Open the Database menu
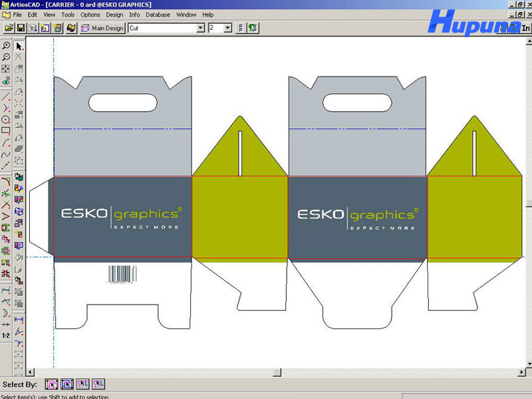The image size is (532, 399). click(x=157, y=15)
